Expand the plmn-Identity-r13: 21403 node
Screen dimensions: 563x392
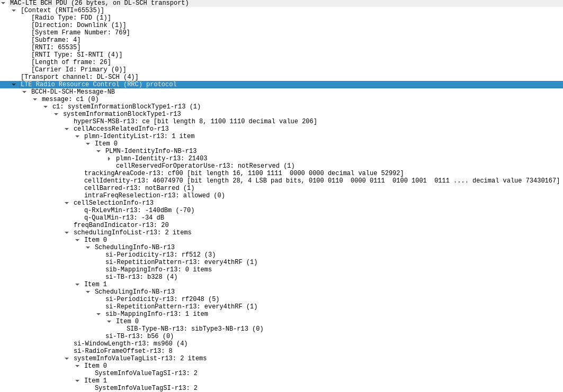tap(109, 159)
